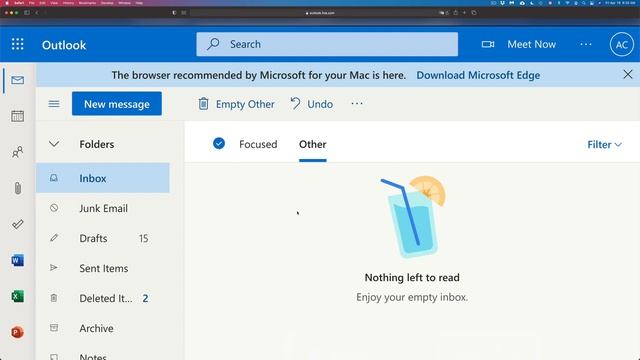Screen dimensions: 640x360
Task: Click the Meet Now label
Action: click(531, 44)
